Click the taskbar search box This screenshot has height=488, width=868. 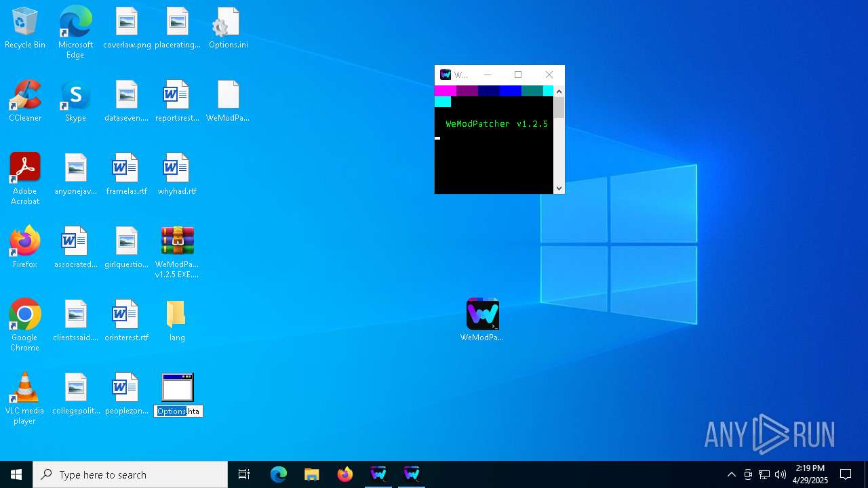tap(130, 474)
